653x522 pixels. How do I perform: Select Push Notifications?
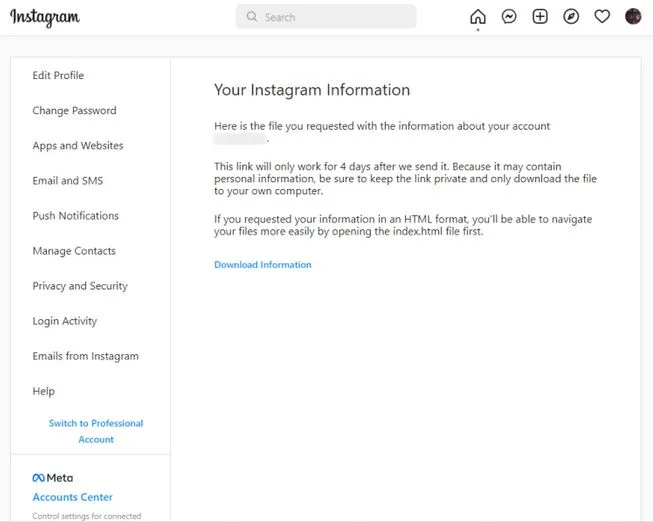point(76,216)
